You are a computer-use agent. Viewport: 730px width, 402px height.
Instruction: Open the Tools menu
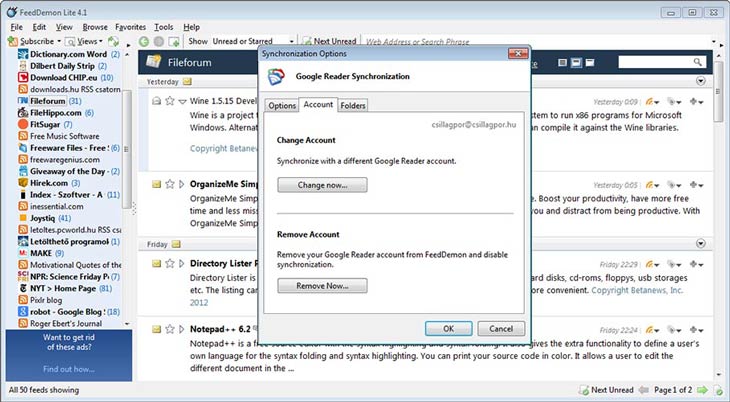click(x=164, y=27)
